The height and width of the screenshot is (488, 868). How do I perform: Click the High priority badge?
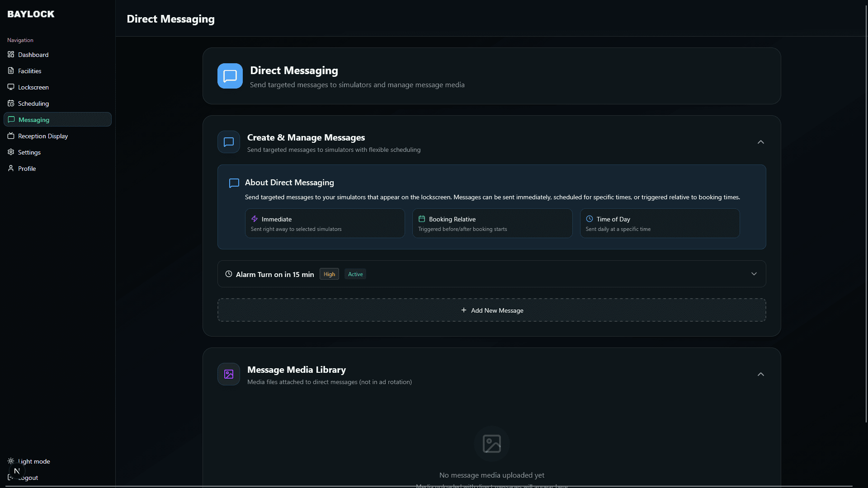tap(329, 274)
